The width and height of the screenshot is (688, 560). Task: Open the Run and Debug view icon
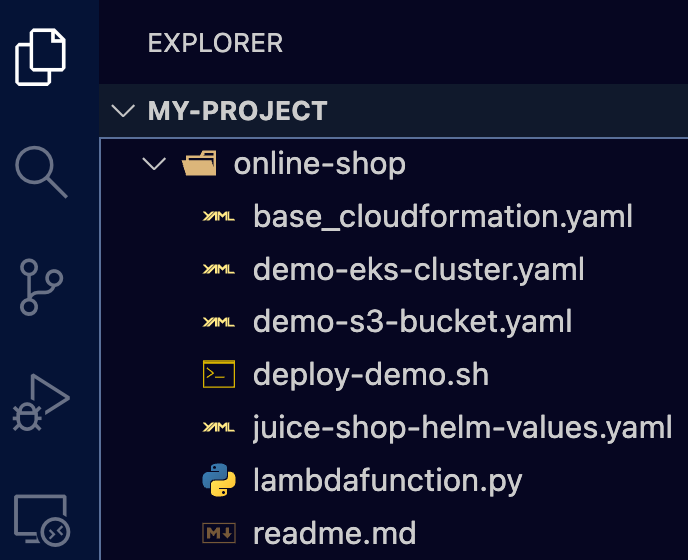pyautogui.click(x=41, y=402)
